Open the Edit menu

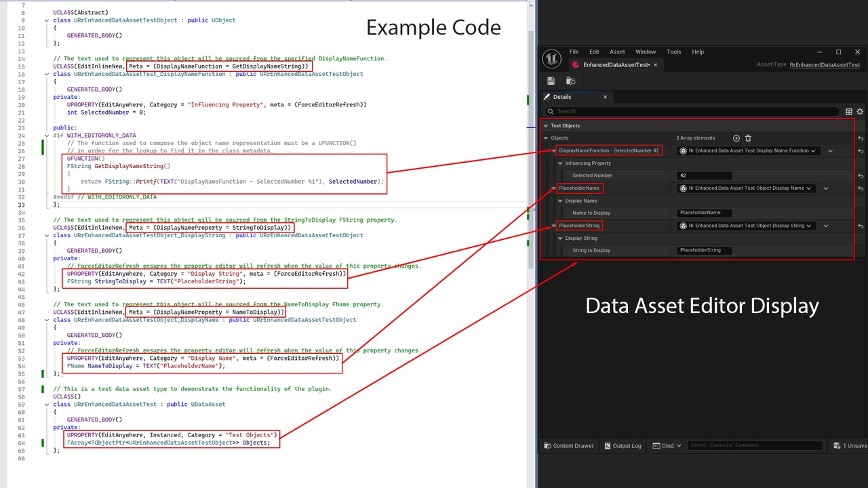(x=594, y=52)
